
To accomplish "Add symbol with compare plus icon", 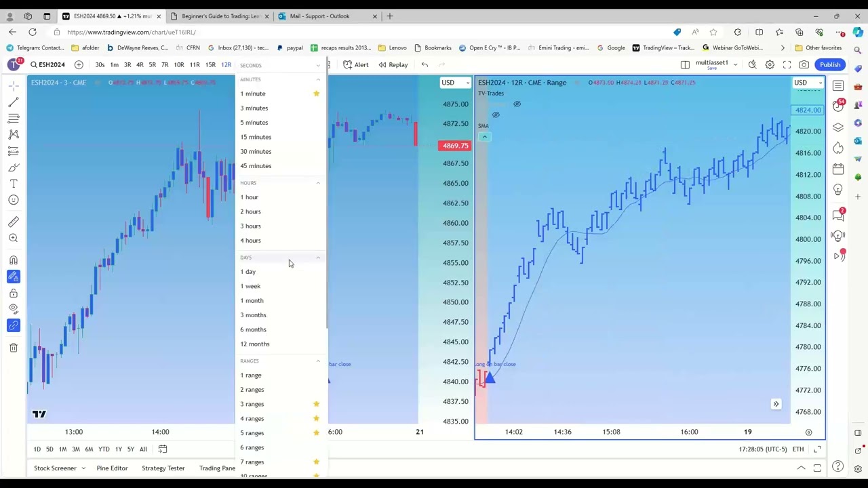I will (x=79, y=64).
